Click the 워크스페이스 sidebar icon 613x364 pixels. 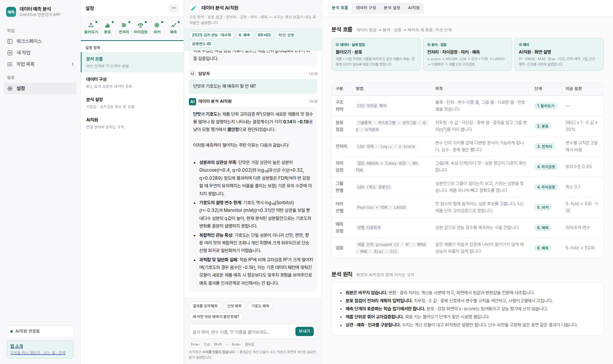pyautogui.click(x=10, y=41)
